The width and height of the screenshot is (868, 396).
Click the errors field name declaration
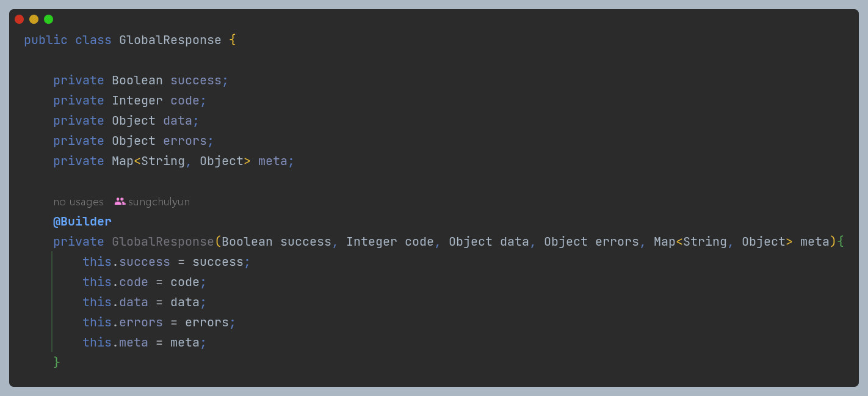(x=185, y=141)
